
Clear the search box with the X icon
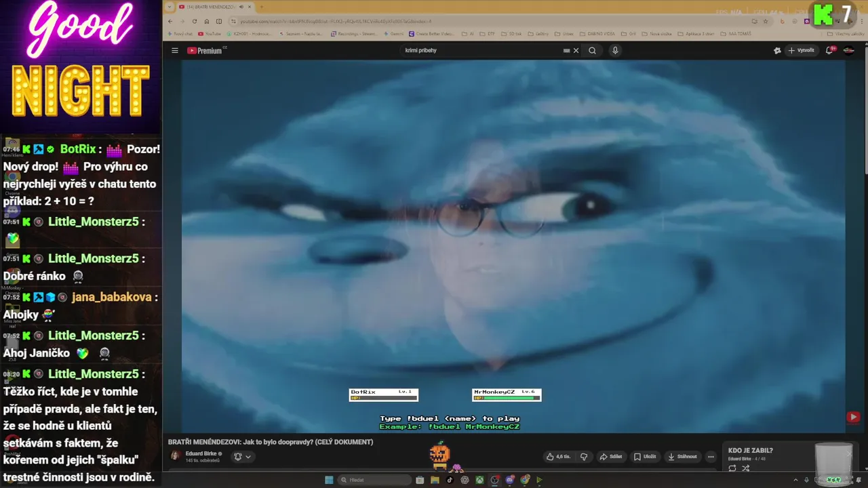[576, 51]
